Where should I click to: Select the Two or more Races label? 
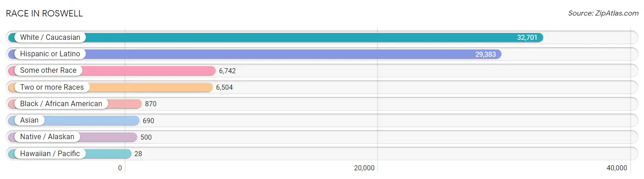pyautogui.click(x=52, y=87)
